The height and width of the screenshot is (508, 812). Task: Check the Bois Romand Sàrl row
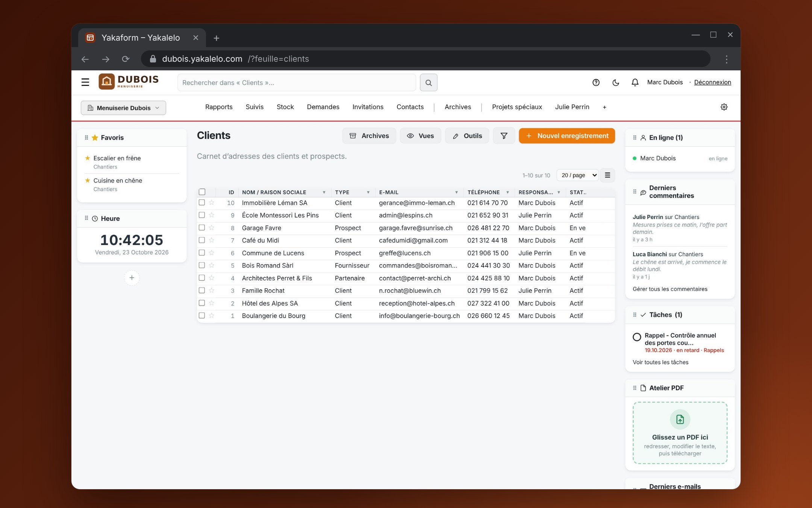(x=202, y=265)
